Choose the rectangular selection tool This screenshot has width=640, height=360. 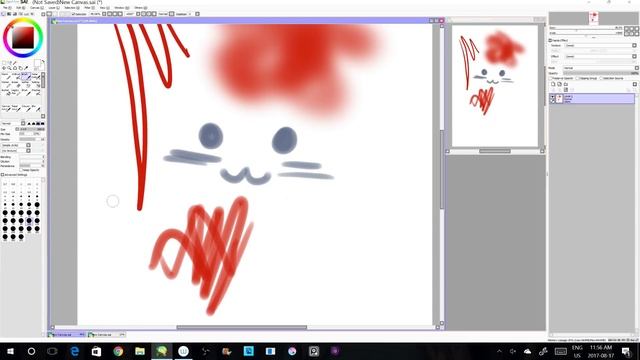click(4, 62)
